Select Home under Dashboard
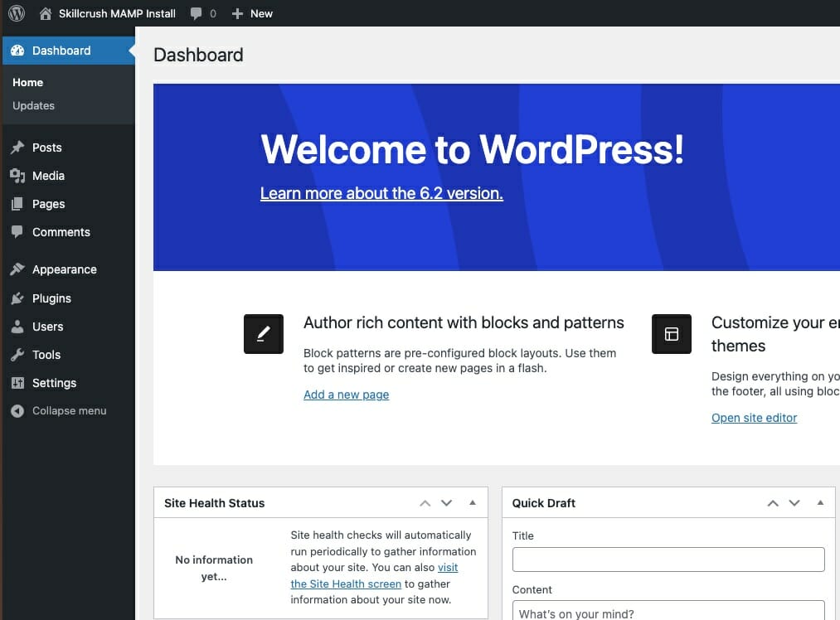The width and height of the screenshot is (840, 620). [x=27, y=82]
